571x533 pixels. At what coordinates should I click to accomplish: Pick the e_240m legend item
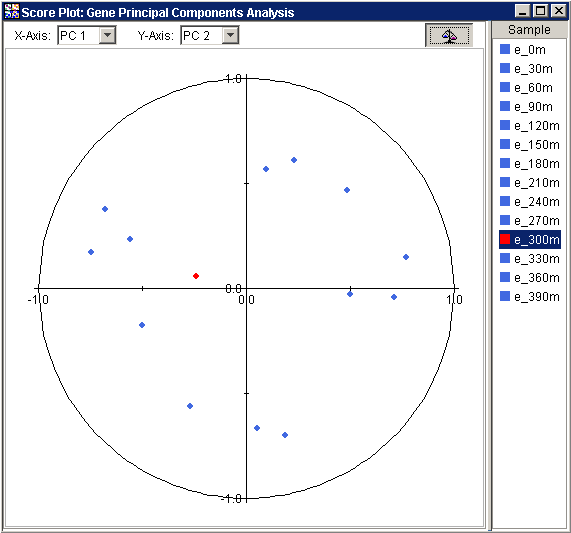pos(529,201)
